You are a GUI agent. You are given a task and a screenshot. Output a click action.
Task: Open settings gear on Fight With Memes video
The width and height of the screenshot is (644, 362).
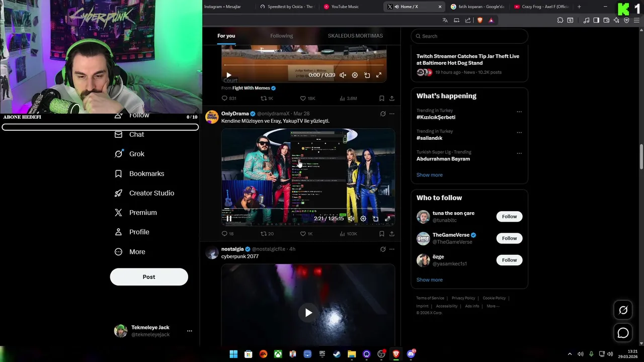[355, 75]
